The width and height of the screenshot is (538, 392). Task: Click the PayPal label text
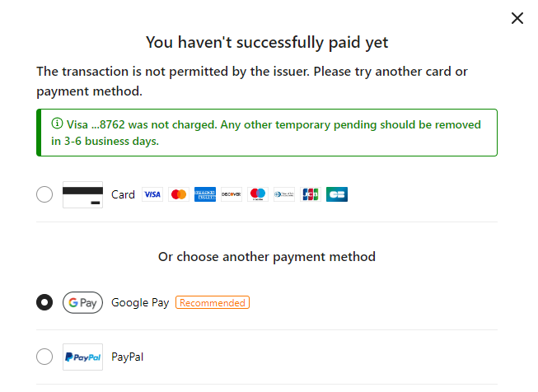128,357
